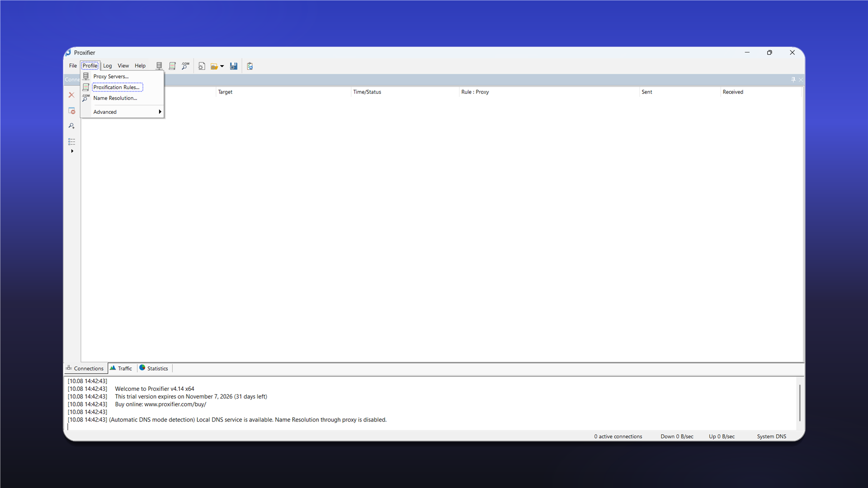
Task: Expand the open profile dropdown arrow
Action: tap(222, 66)
